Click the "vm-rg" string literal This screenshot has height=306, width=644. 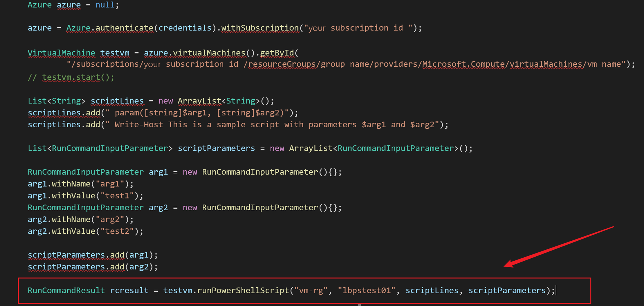coord(311,290)
